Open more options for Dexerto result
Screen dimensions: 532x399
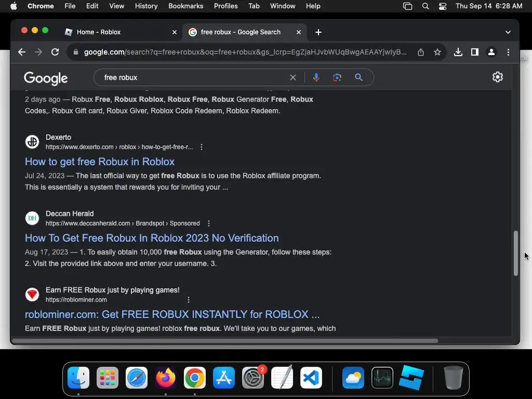coord(202,147)
